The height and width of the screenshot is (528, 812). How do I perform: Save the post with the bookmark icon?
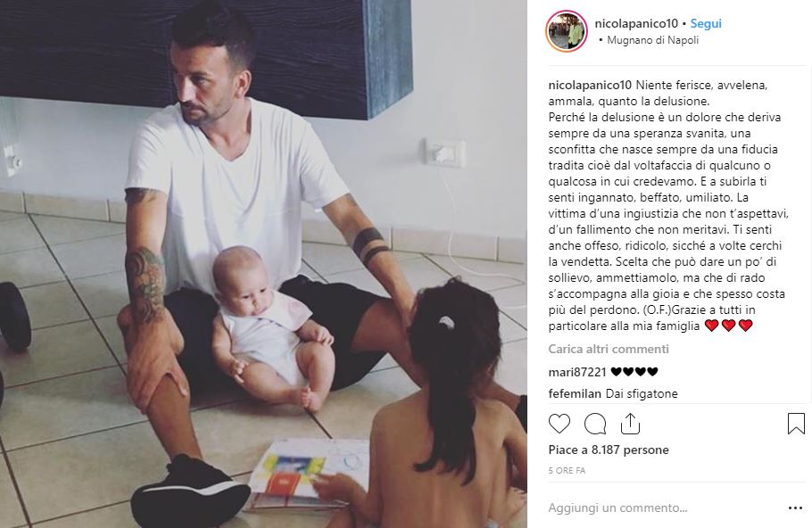coord(796,424)
